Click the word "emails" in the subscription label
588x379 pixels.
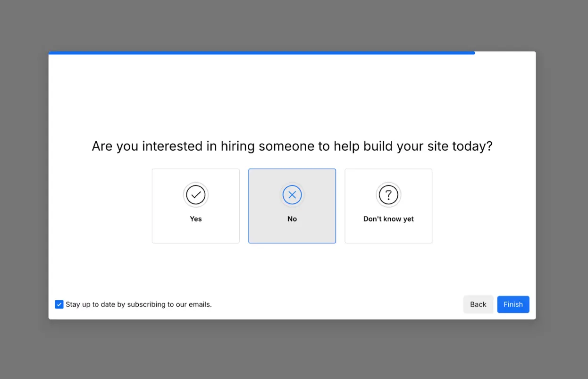[200, 304]
